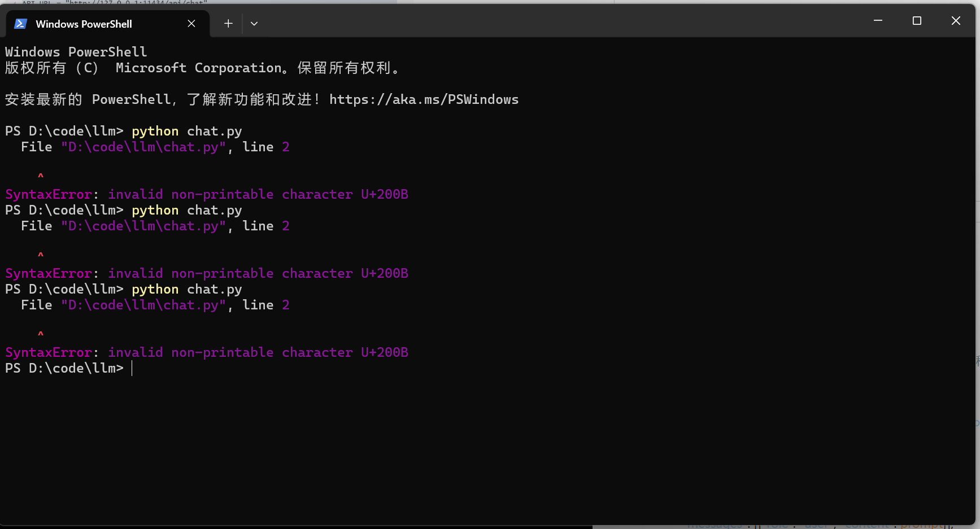Click the PowerShell icon in the tab
Screen dimensions: 980x529
pyautogui.click(x=21, y=24)
